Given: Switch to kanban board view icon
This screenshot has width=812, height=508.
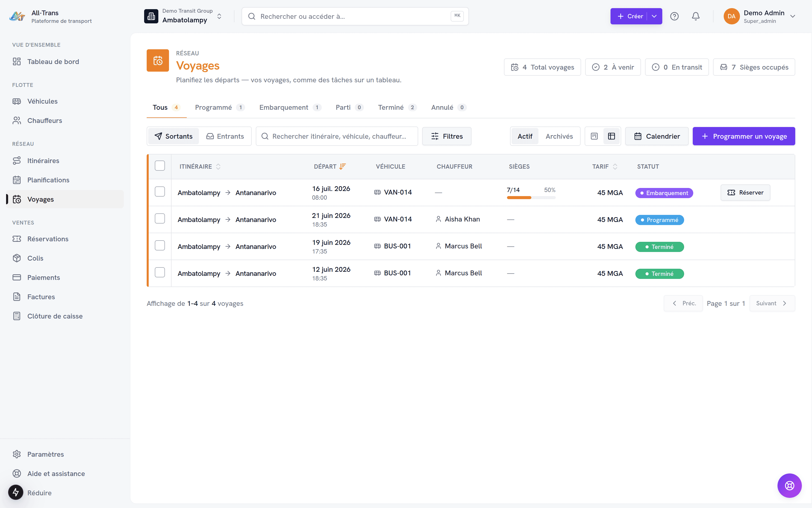Looking at the screenshot, I should point(594,136).
